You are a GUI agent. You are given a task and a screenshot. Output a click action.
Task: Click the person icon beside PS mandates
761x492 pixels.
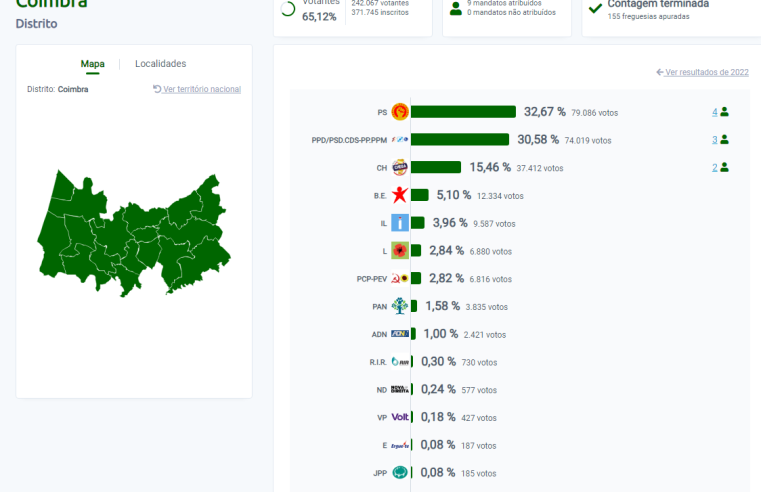pyautogui.click(x=725, y=112)
